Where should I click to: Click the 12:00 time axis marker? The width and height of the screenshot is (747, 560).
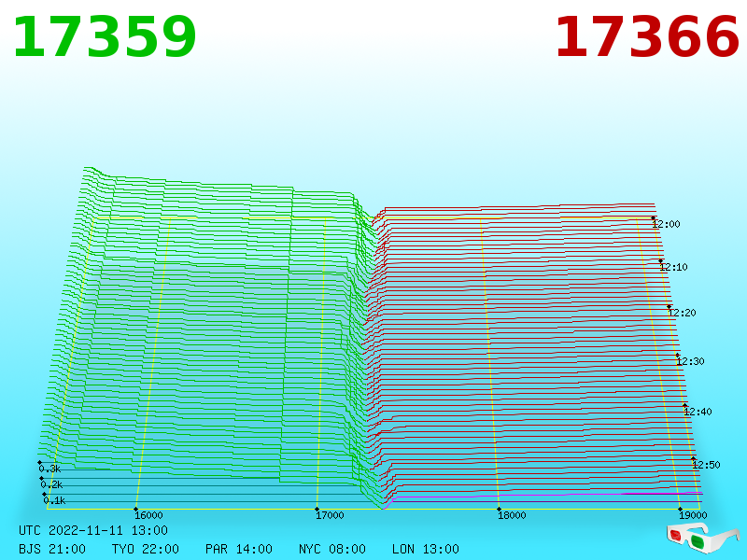(666, 224)
